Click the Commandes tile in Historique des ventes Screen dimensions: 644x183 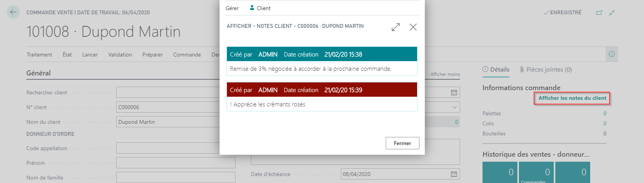536,173
